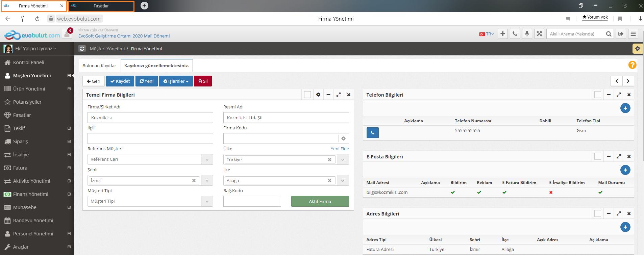Click the microphone icon in top toolbar
Screen dimensions: 644x255
point(527,34)
